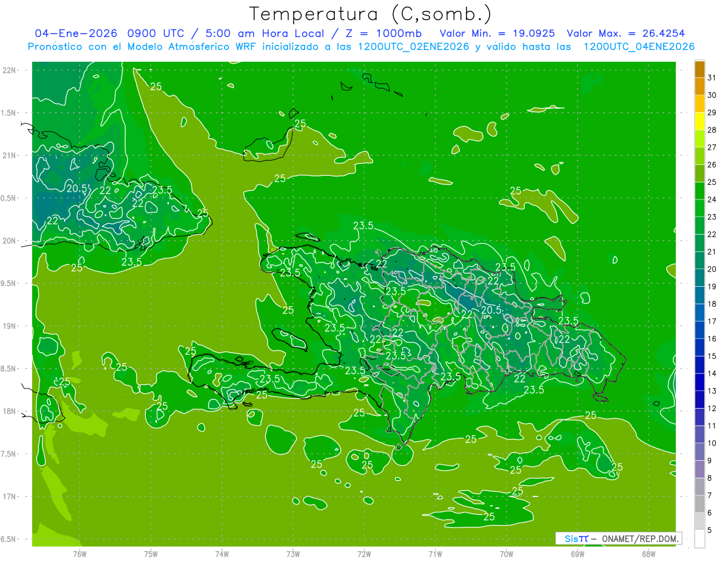
Task: Click the 20.5 contour label over Dominican Republic
Action: pyautogui.click(x=490, y=310)
